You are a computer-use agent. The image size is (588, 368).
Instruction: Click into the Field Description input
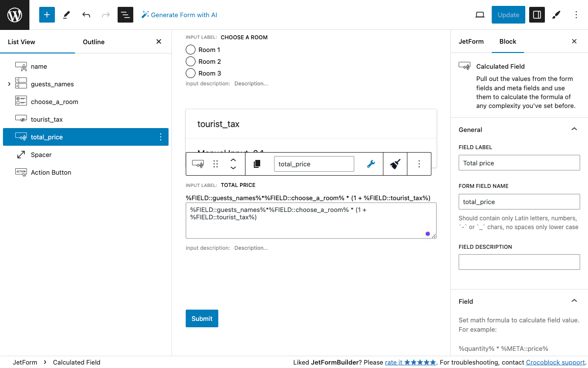click(519, 262)
